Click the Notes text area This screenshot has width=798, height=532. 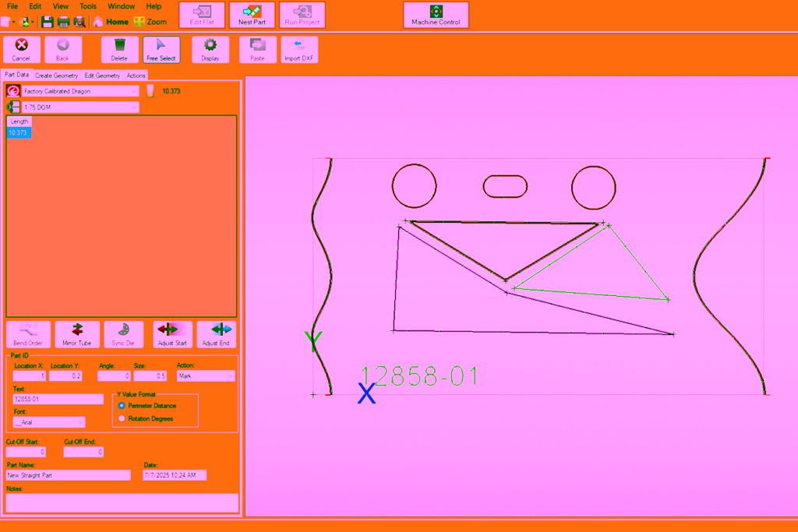[x=122, y=503]
